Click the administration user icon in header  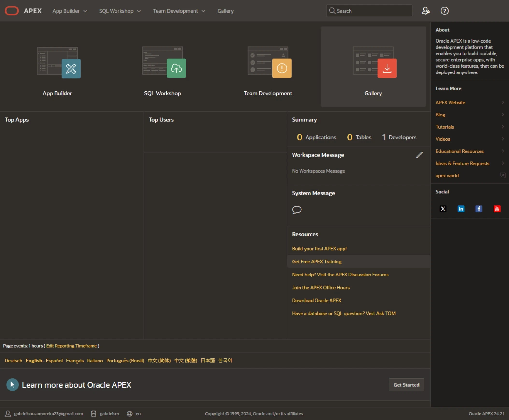tap(425, 11)
